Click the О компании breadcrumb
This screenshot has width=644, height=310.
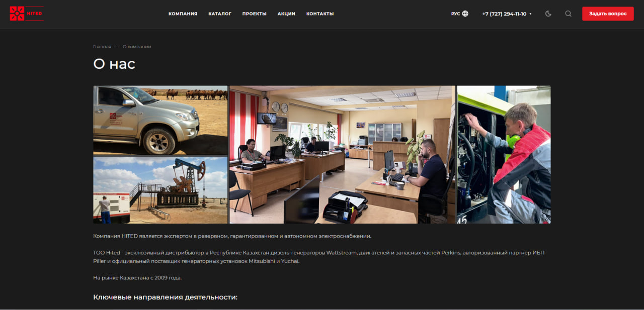(137, 47)
